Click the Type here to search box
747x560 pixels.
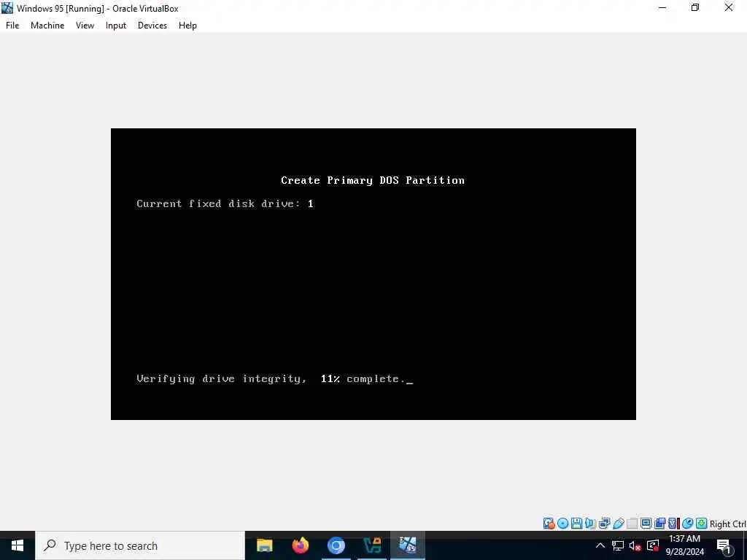tap(140, 545)
